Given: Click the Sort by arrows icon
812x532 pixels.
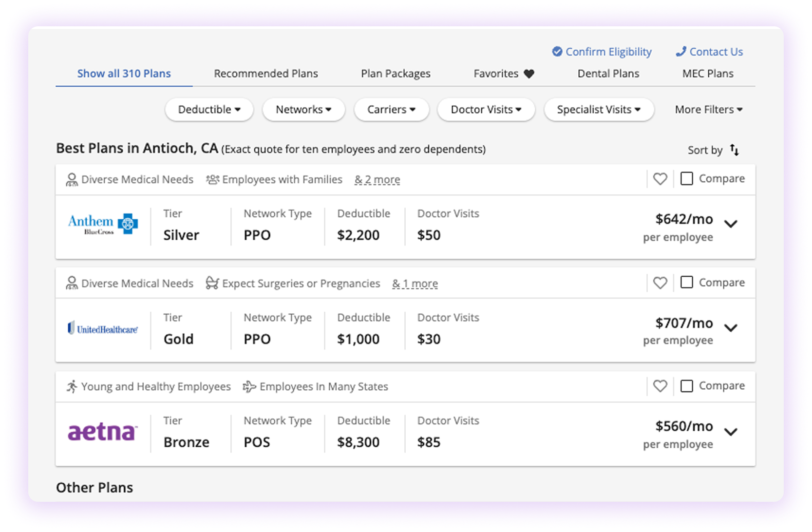Looking at the screenshot, I should (x=734, y=150).
